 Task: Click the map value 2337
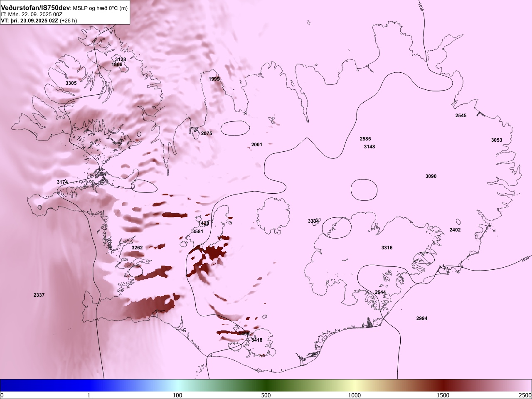(x=39, y=295)
